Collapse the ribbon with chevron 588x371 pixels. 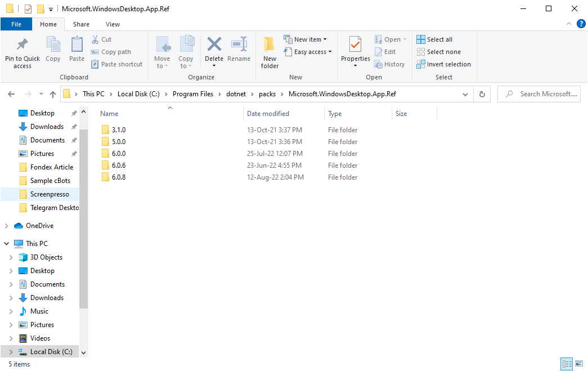tap(569, 24)
